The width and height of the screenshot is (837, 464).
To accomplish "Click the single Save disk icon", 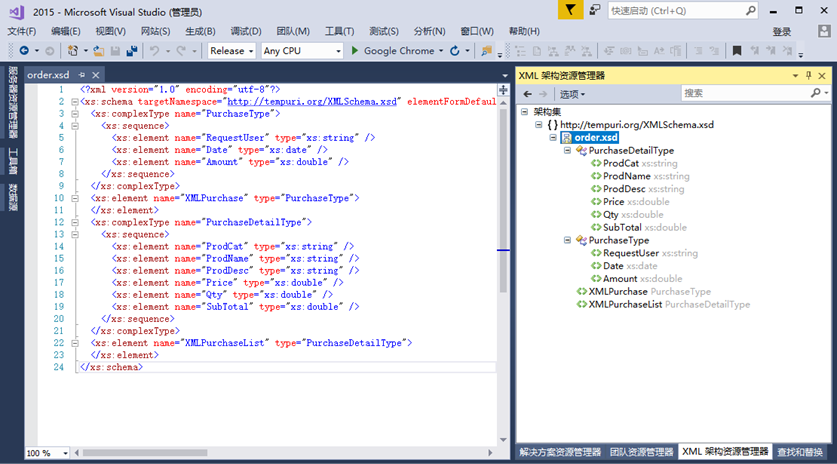I will point(115,51).
